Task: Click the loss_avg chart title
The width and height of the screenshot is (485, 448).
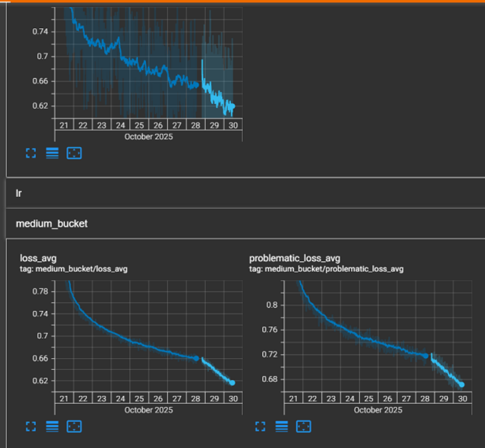Action: tap(38, 258)
